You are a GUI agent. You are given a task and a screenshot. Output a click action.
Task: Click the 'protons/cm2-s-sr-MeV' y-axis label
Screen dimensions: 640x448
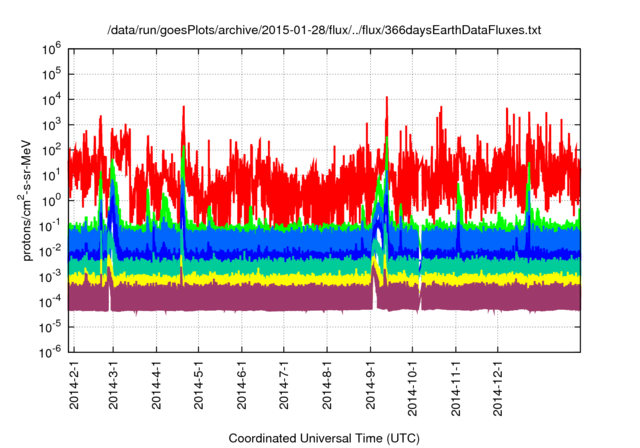tap(26, 200)
